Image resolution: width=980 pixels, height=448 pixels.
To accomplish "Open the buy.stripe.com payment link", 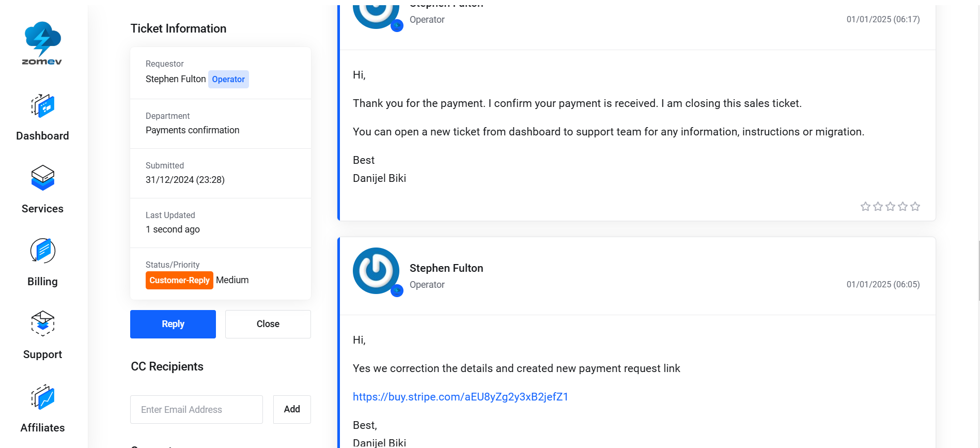I will tap(460, 397).
